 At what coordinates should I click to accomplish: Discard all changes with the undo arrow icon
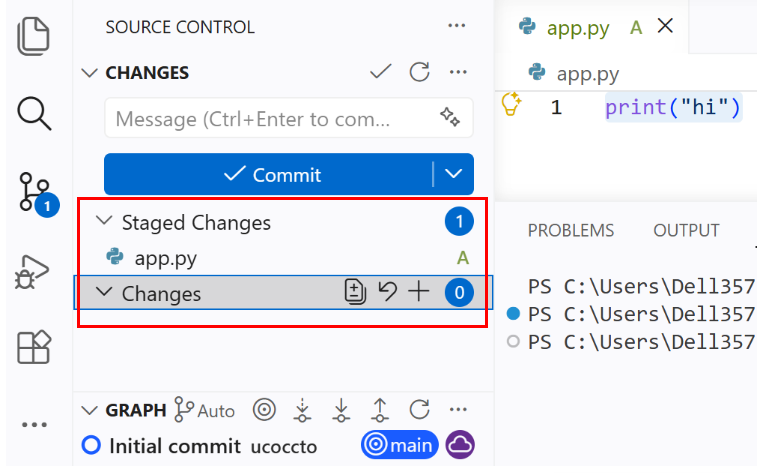coord(388,292)
